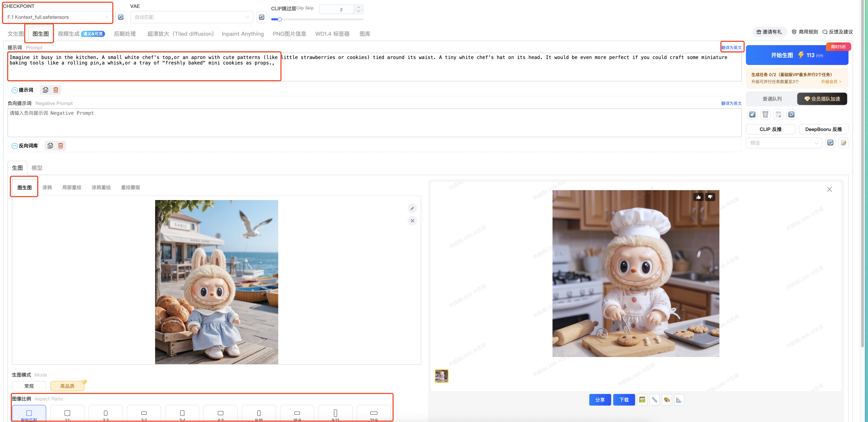Select the 高品质 generation mode
Image resolution: width=868 pixels, height=422 pixels.
67,386
